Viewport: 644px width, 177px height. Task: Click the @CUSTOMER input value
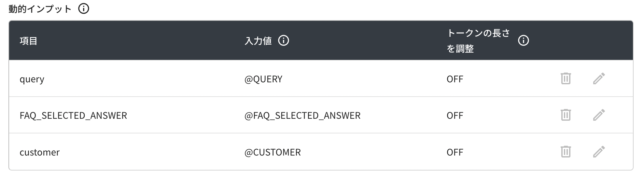tap(273, 152)
